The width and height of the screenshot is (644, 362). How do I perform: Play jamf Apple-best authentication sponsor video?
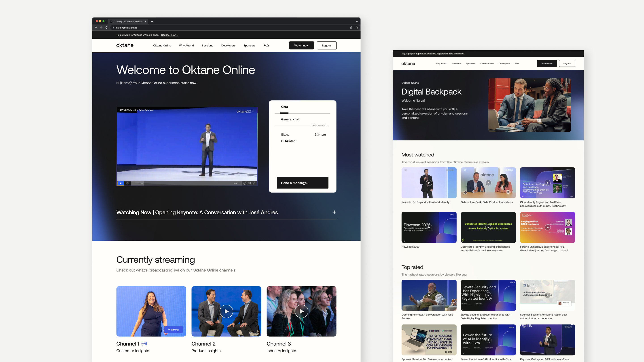pyautogui.click(x=547, y=295)
